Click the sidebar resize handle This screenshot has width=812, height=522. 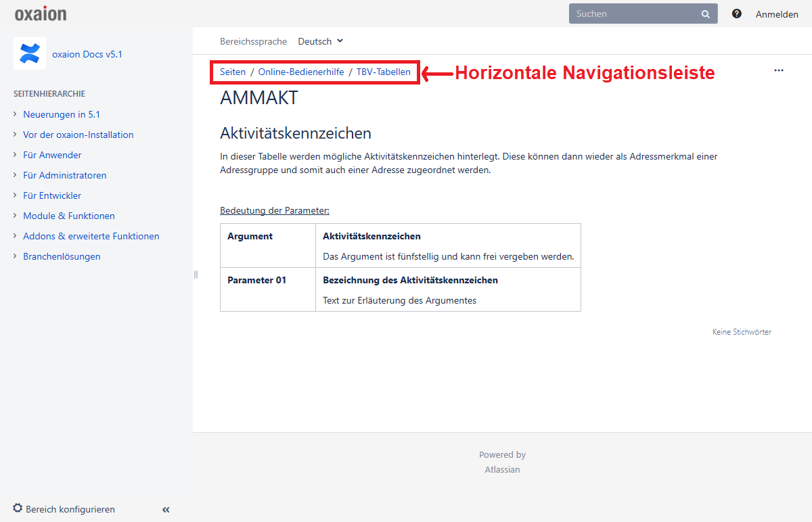196,275
